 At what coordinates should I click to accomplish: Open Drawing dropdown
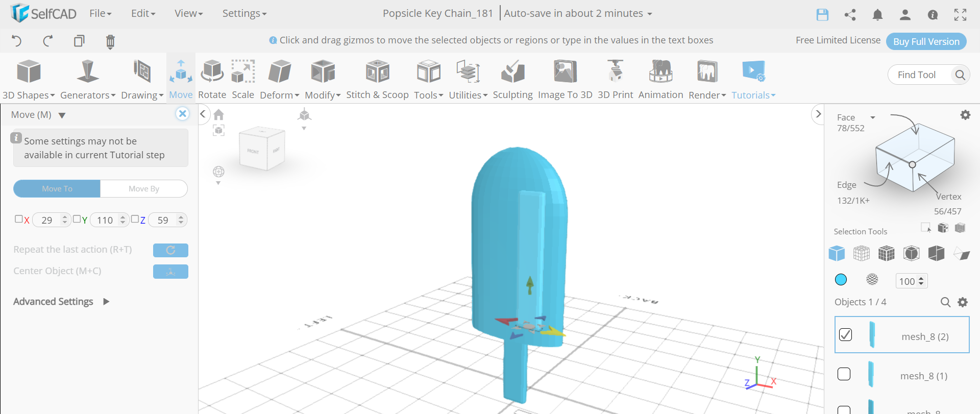pos(142,79)
